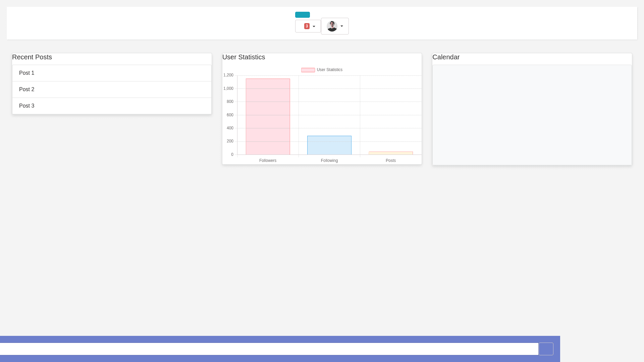
Task: Open Post 1 in Recent Posts
Action: [112, 73]
